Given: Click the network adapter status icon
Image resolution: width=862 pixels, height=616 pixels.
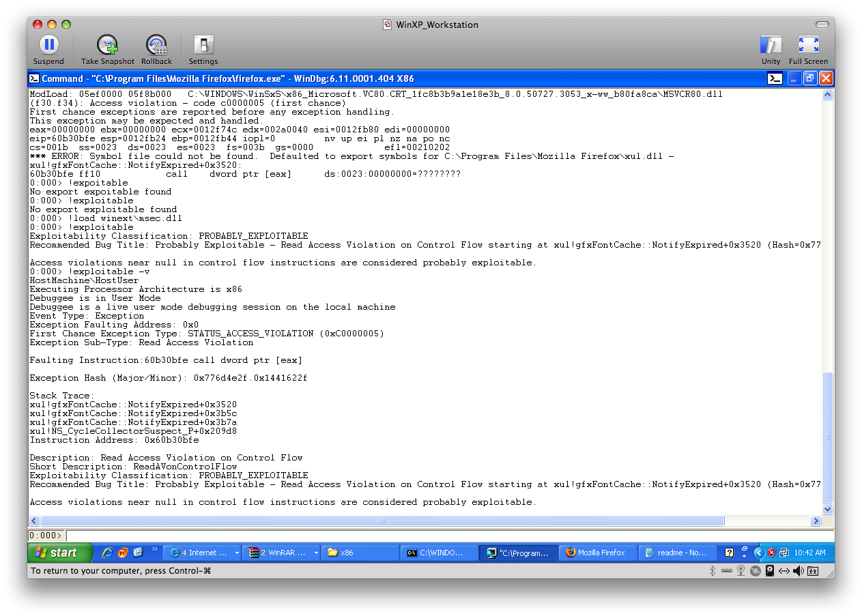Looking at the screenshot, I should point(784,571).
